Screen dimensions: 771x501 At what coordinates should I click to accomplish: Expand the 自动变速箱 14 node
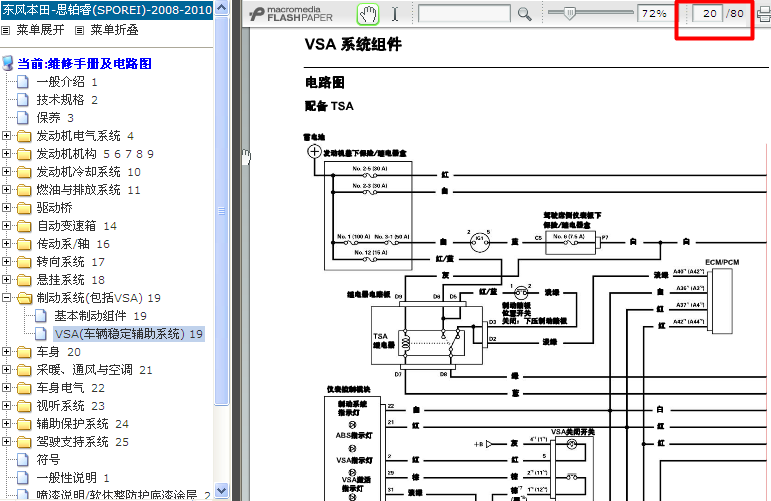pos(6,225)
